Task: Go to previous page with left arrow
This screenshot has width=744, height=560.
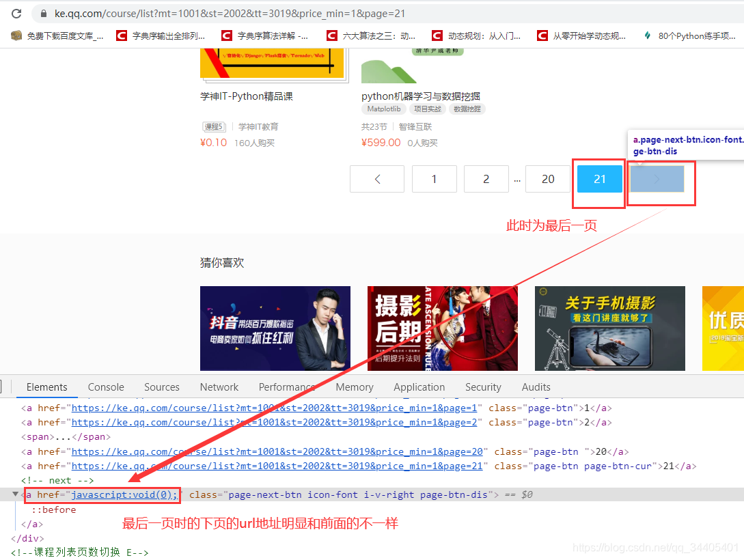Action: (x=377, y=179)
